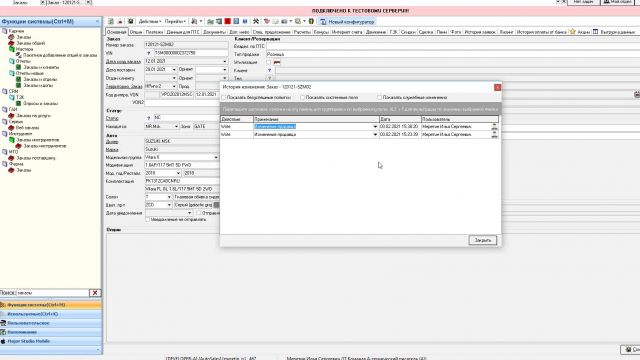Open the Действия dropdown menu
This screenshot has width=640, height=360.
tap(149, 21)
